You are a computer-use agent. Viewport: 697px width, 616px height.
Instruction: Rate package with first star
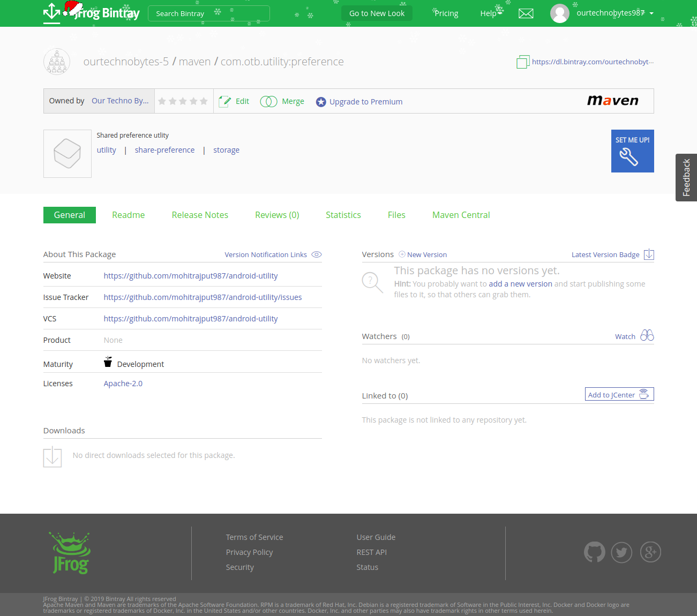(x=162, y=101)
